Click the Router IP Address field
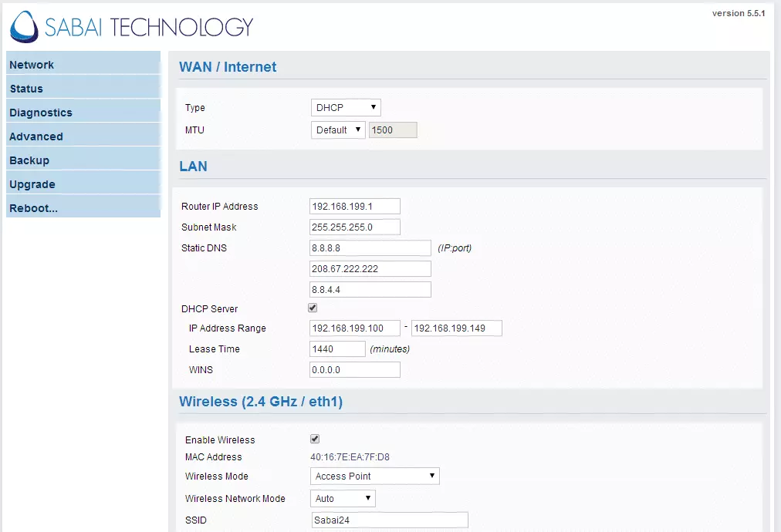 pyautogui.click(x=355, y=207)
